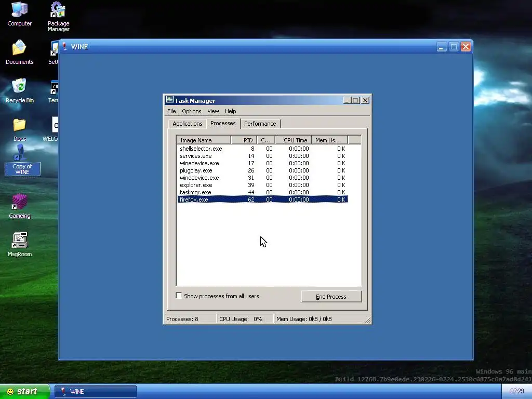The height and width of the screenshot is (399, 532).
Task: Select the firefox.exe process row
Action: tap(262, 199)
